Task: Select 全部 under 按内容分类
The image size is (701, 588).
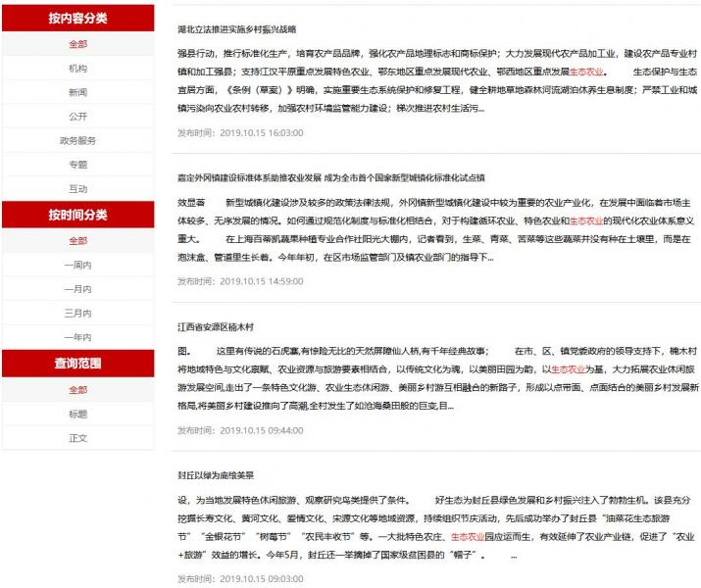Action: [77, 44]
